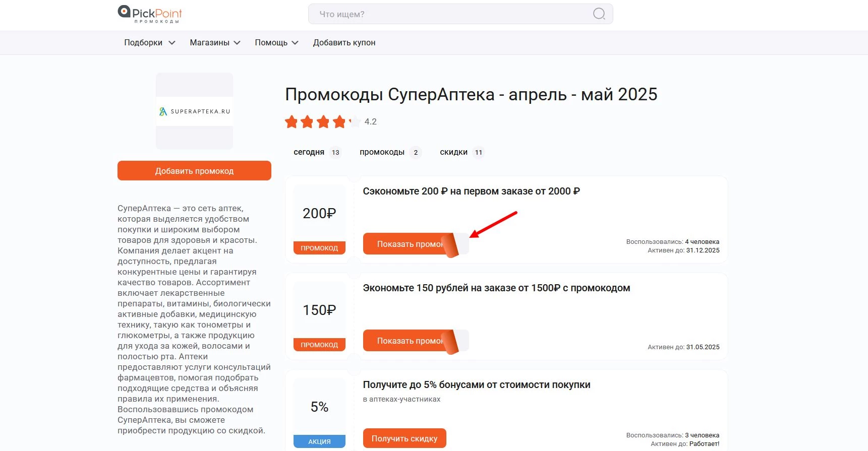Click the 'Активен до: 31.05.2025' text

click(x=683, y=347)
